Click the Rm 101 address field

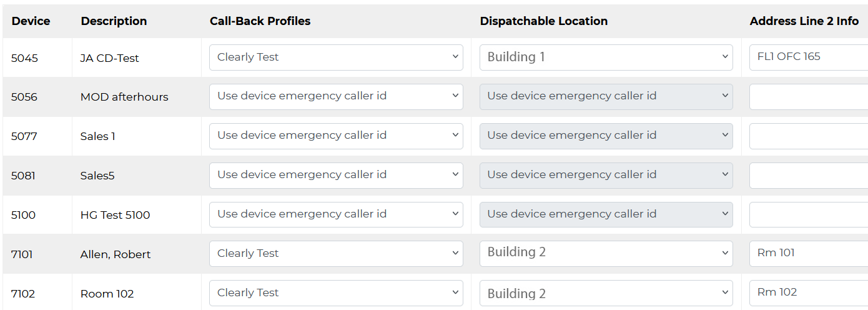pyautogui.click(x=808, y=254)
